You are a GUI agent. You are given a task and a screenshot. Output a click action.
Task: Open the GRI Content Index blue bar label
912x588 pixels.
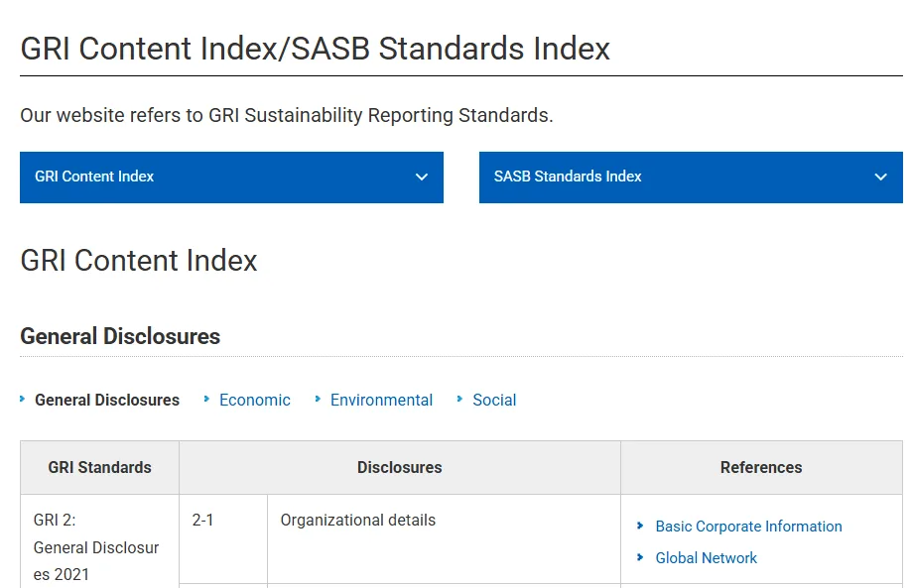pyautogui.click(x=94, y=176)
